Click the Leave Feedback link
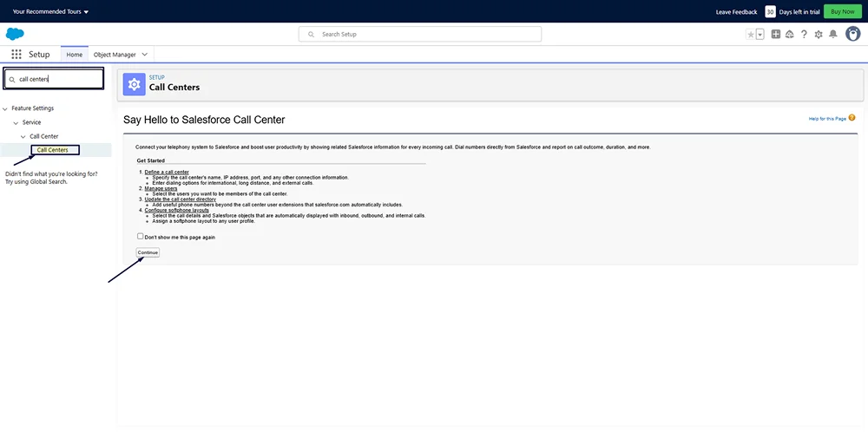This screenshot has width=868, height=444. click(736, 11)
